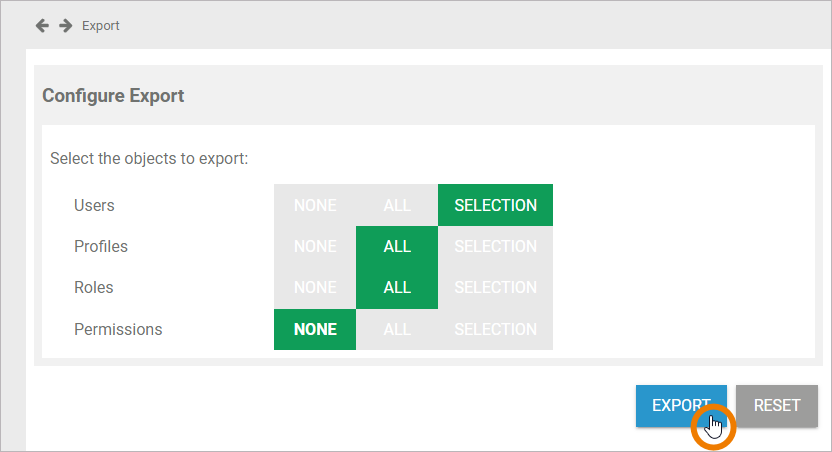The height and width of the screenshot is (452, 832).
Task: Click the Configure Export heading
Action: pyautogui.click(x=113, y=96)
